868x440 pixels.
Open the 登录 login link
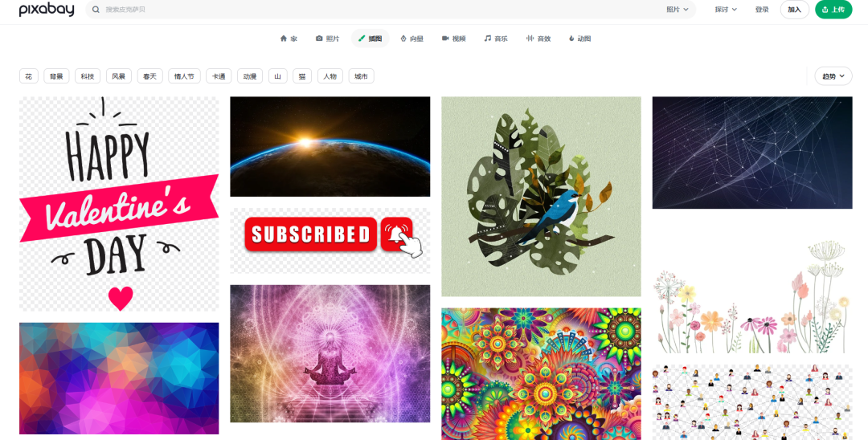pyautogui.click(x=762, y=10)
